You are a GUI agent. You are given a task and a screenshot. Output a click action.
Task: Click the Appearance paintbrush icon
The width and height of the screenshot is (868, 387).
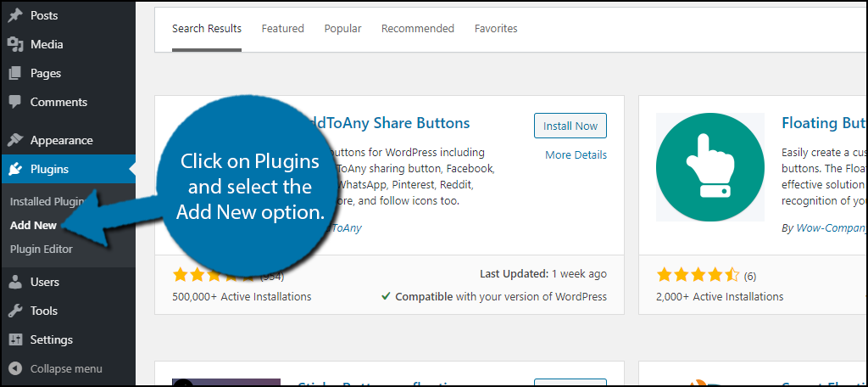(x=15, y=140)
